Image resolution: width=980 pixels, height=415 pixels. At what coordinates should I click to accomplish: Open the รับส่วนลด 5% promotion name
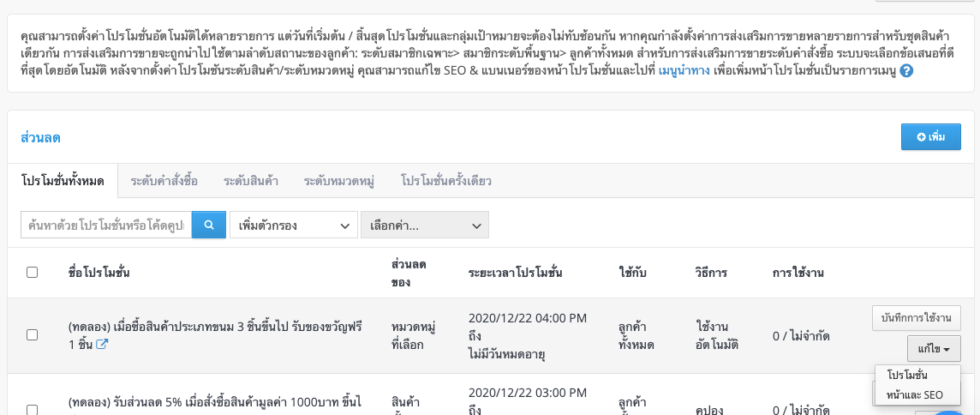pos(215,402)
